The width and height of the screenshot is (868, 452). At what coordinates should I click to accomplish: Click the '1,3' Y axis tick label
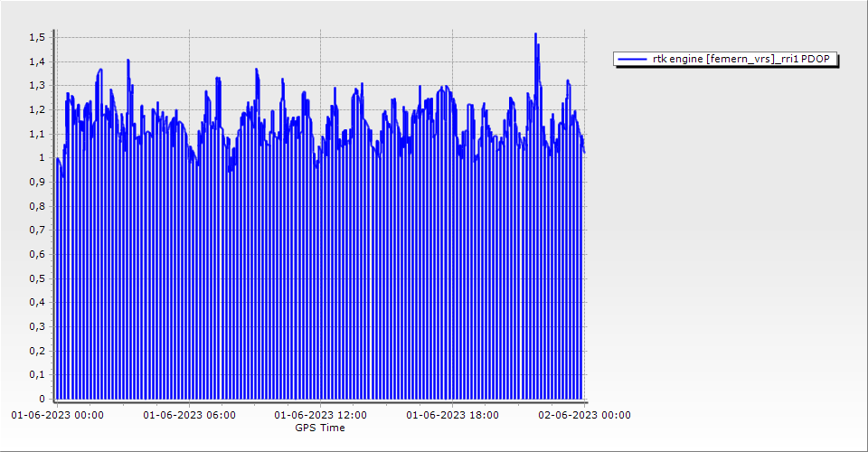(x=37, y=86)
